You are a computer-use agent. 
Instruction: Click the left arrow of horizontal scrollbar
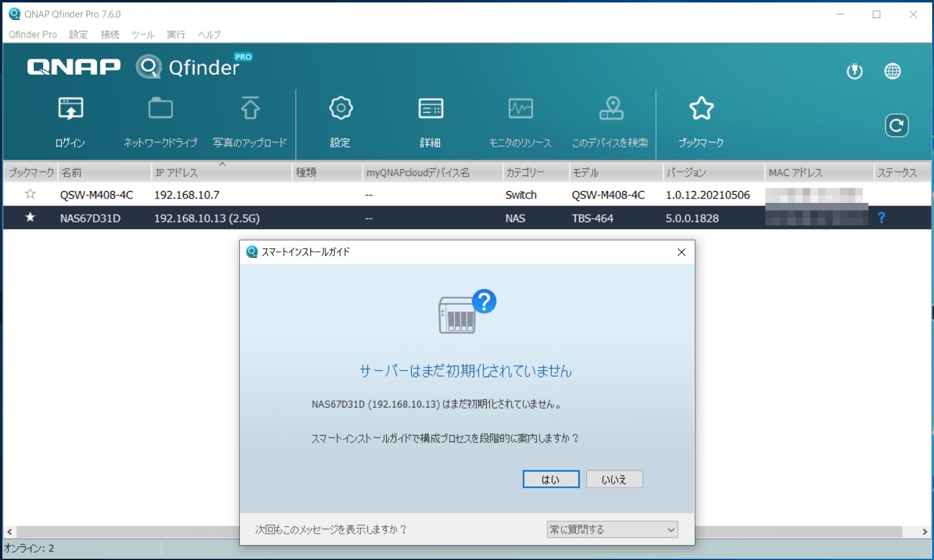(x=9, y=532)
